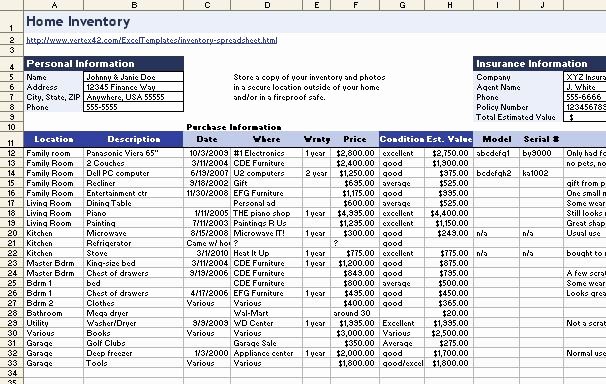Screen dimensions: 606x384
Task: Click the '$3,000.00' price cell
Action: [x=355, y=333]
